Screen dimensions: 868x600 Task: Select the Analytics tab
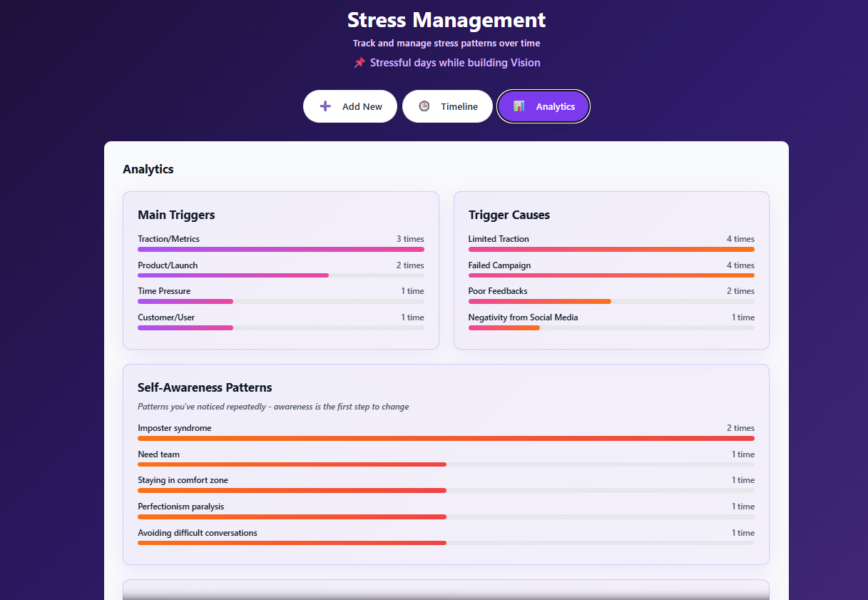click(543, 106)
